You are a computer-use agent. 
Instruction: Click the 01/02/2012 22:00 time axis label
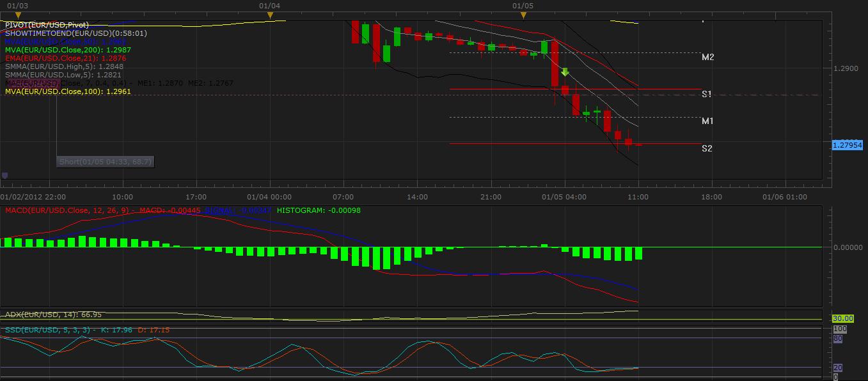(x=33, y=197)
